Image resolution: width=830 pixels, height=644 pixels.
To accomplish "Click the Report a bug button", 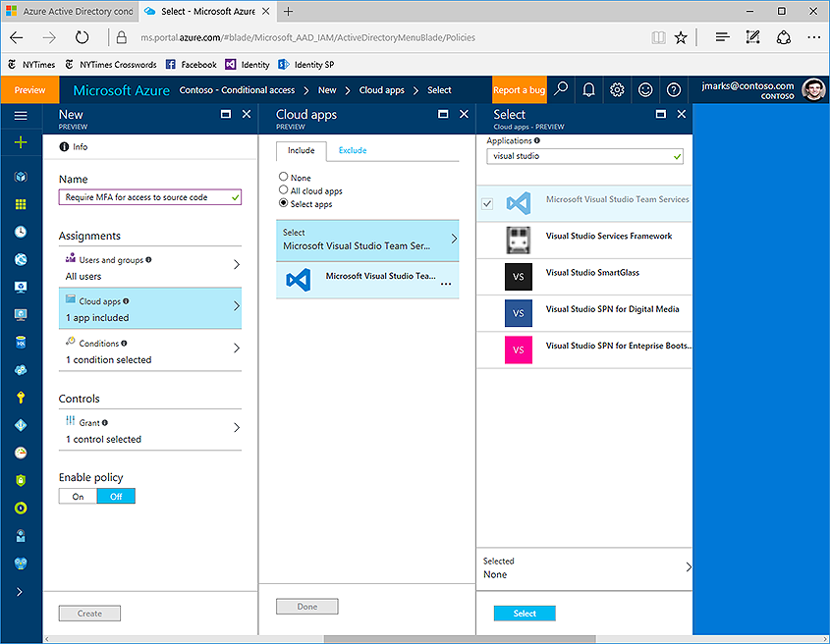I will (519, 90).
